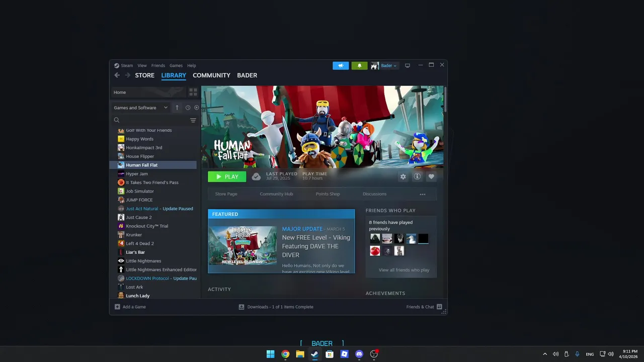Click the ready-to-play filter icon
Viewport: 644px width, 362px height.
pos(197,108)
